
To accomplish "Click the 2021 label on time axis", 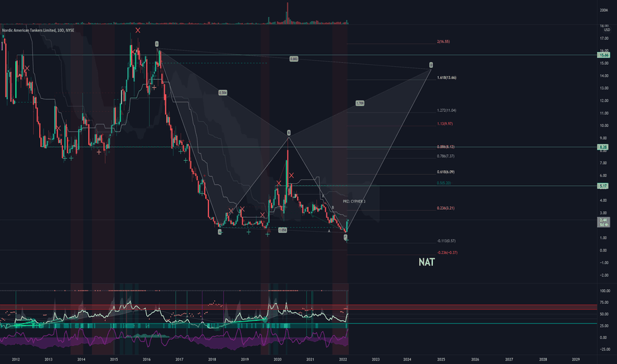I will (x=310, y=359).
